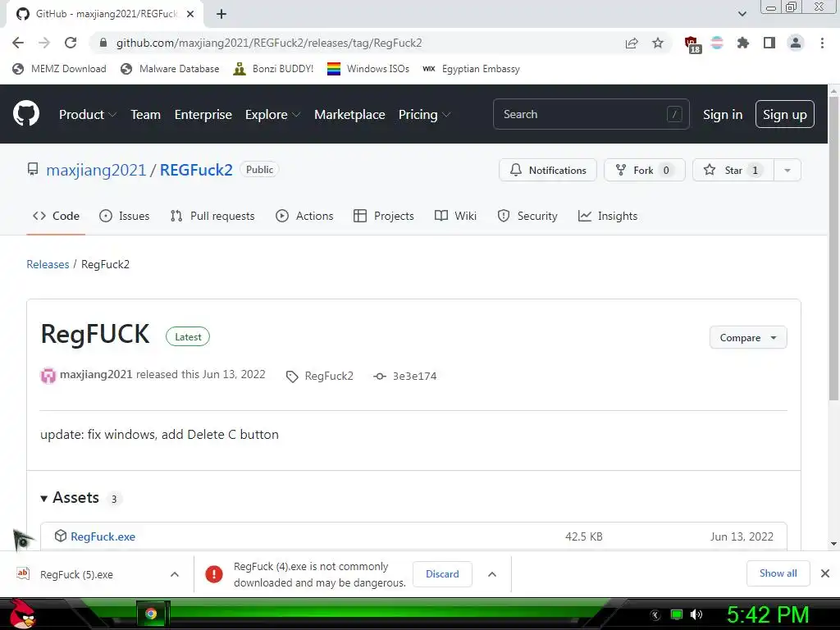Click the Sign in link
The height and width of the screenshot is (630, 840).
723,115
